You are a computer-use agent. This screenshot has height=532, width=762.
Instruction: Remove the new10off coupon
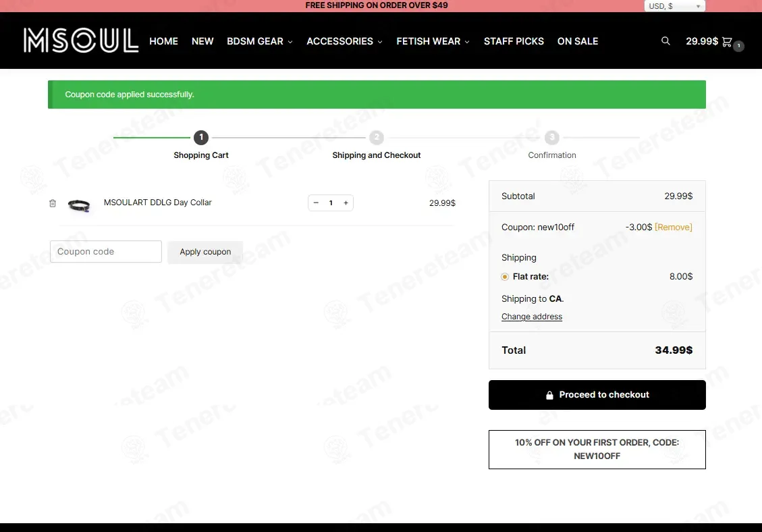pyautogui.click(x=673, y=227)
